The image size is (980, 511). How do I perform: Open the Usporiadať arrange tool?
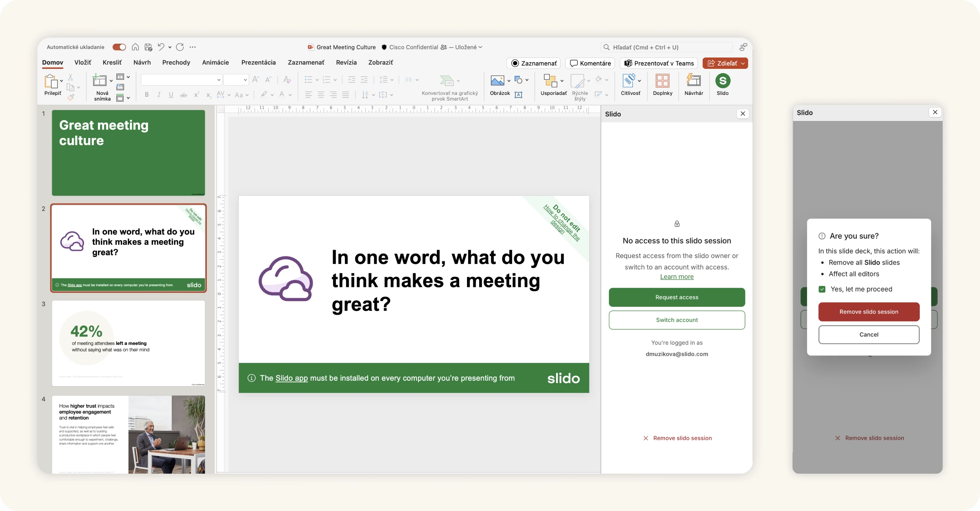coord(550,80)
